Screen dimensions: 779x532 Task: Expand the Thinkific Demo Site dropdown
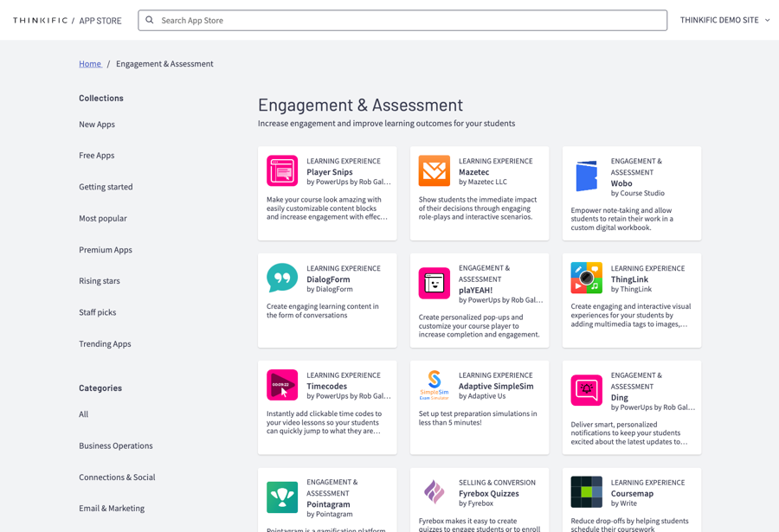coord(724,20)
